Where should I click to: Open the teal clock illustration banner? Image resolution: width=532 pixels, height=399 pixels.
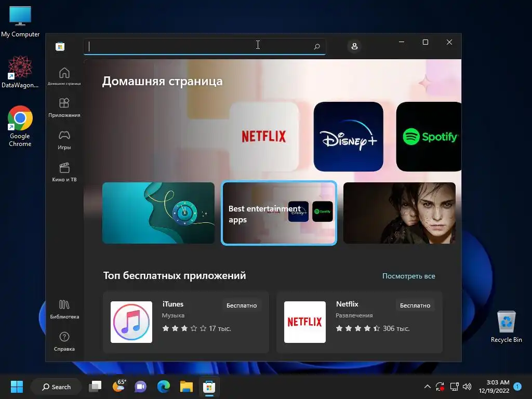(x=158, y=212)
